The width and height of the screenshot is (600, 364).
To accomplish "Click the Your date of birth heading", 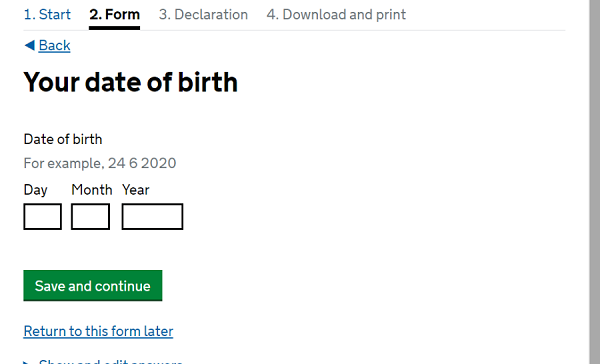I will click(x=130, y=82).
